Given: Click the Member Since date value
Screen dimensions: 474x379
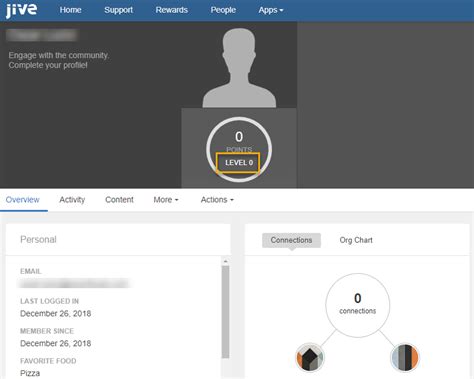Looking at the screenshot, I should (56, 343).
